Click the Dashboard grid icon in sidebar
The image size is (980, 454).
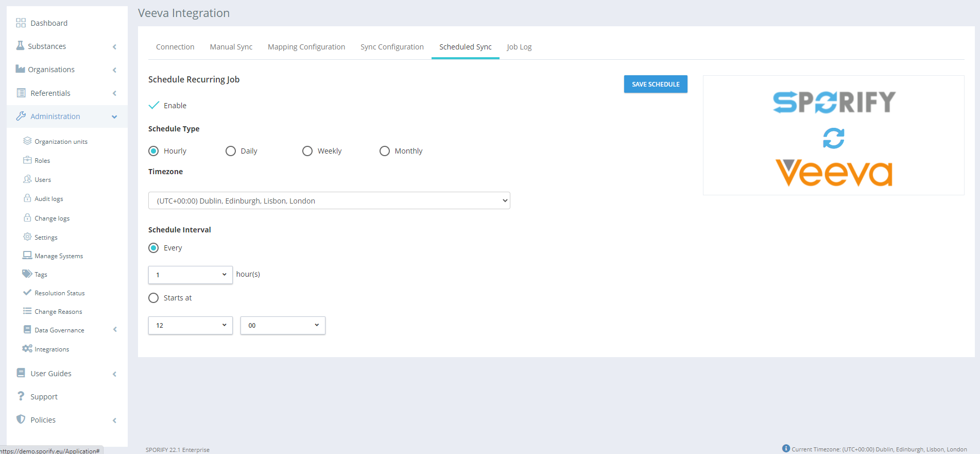point(21,23)
